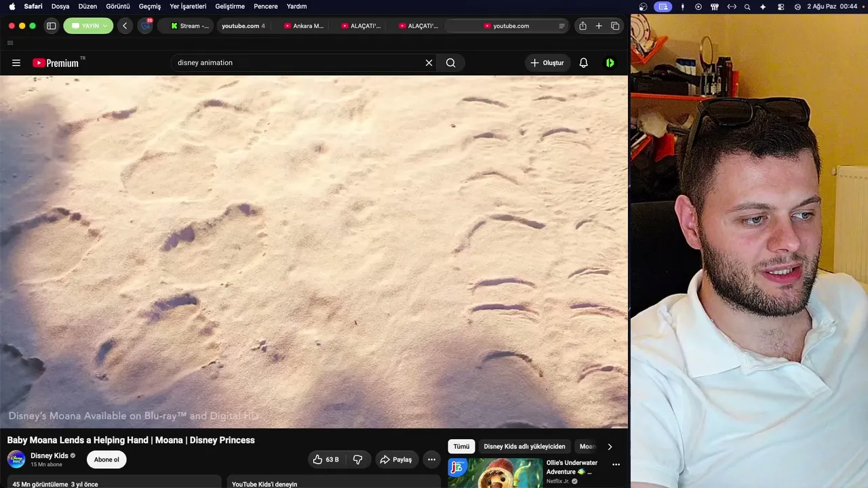Open the sparkle icon in menu bar

coord(763,7)
